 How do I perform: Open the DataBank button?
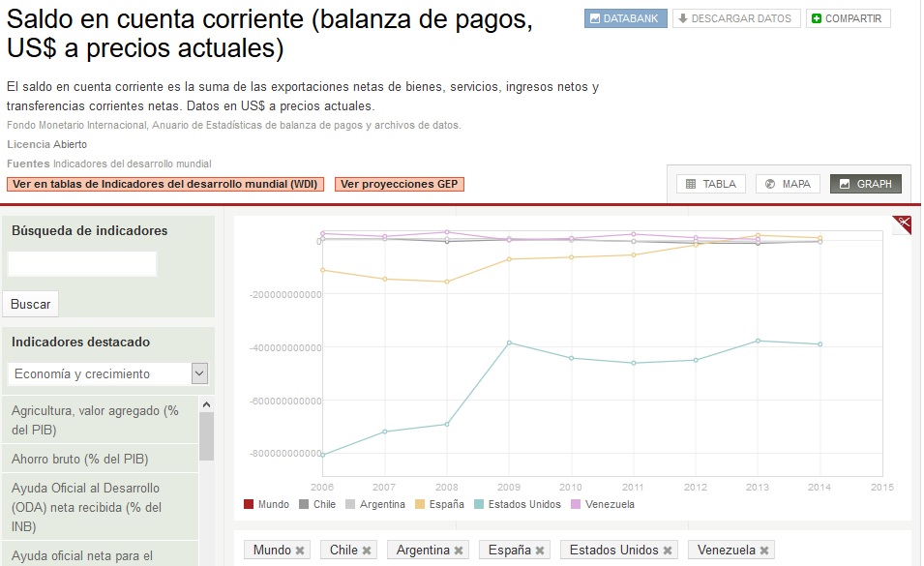(x=625, y=18)
